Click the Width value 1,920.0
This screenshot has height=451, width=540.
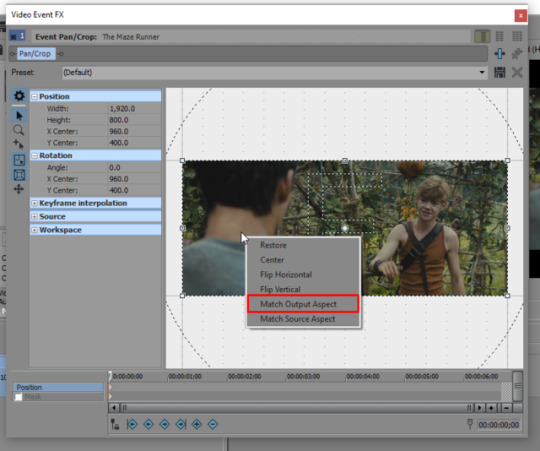point(134,109)
